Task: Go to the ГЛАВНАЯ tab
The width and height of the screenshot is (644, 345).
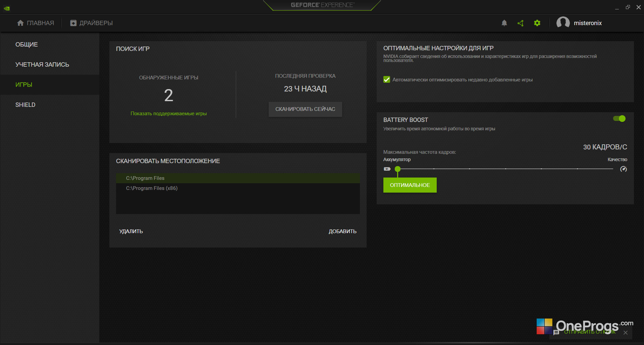Action: click(x=36, y=23)
